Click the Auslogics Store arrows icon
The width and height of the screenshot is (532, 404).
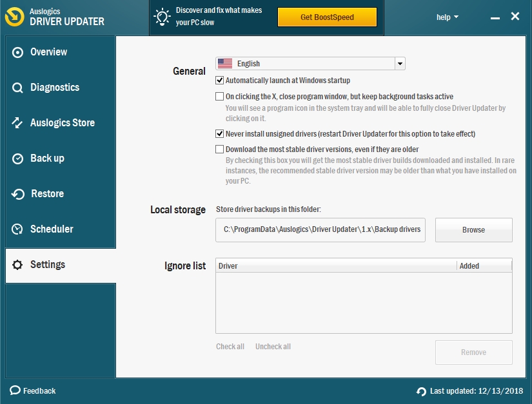18,123
